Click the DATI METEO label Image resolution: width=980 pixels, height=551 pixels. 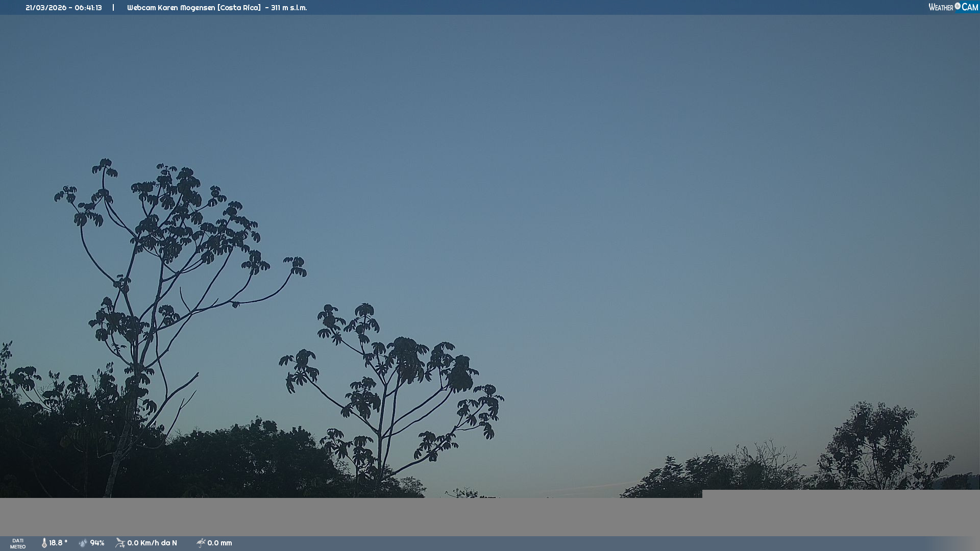click(18, 543)
